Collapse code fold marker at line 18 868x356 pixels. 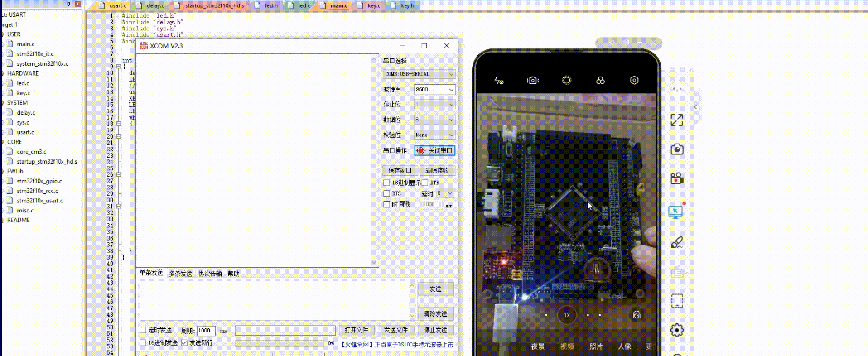[x=119, y=124]
